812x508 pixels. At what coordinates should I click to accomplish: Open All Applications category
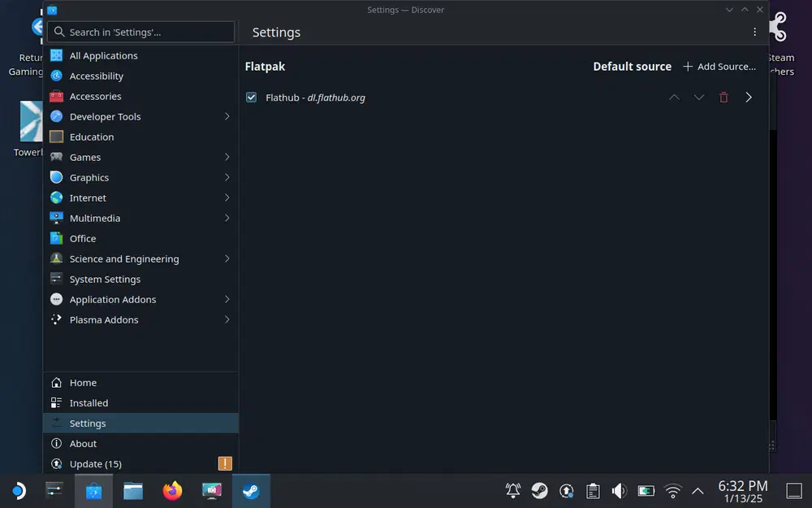pyautogui.click(x=140, y=55)
